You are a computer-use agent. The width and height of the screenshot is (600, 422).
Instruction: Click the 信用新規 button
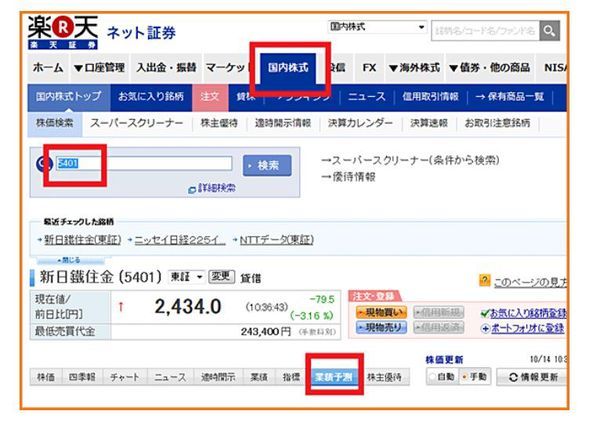click(439, 313)
